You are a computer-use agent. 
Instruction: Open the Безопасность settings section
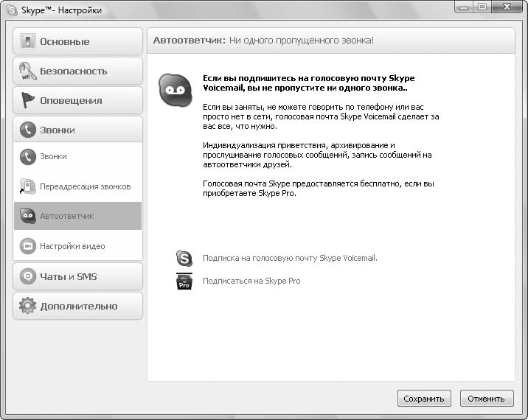pos(77,71)
